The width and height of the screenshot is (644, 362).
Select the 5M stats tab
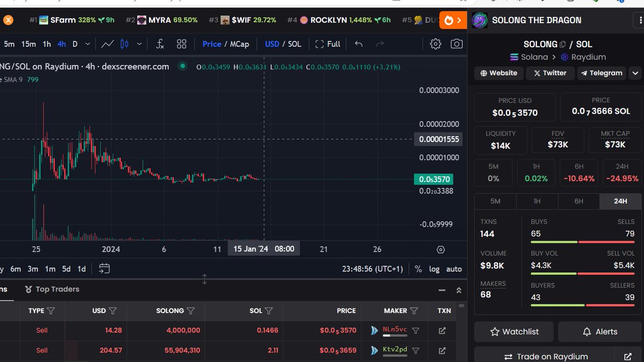click(495, 201)
